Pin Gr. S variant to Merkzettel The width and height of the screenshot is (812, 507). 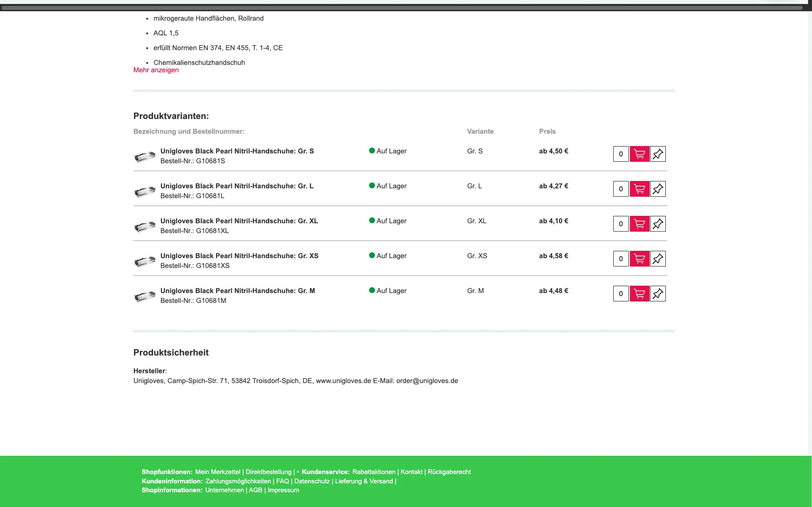658,154
